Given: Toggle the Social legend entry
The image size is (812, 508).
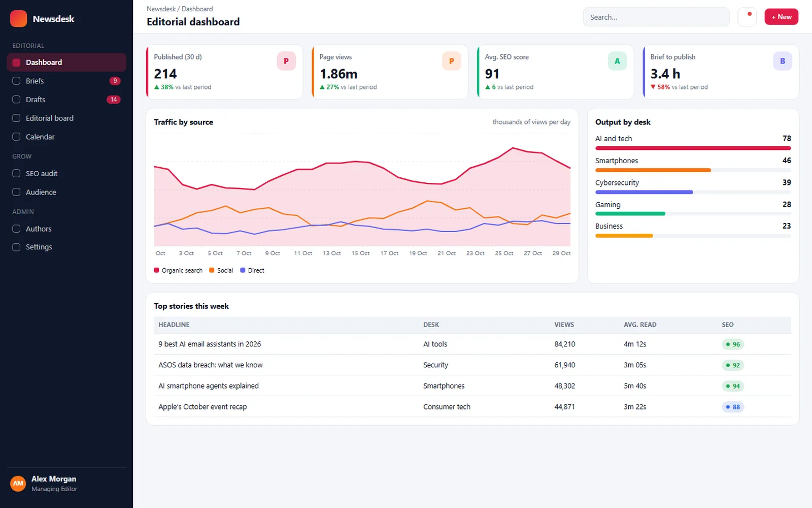Looking at the screenshot, I should (x=221, y=270).
